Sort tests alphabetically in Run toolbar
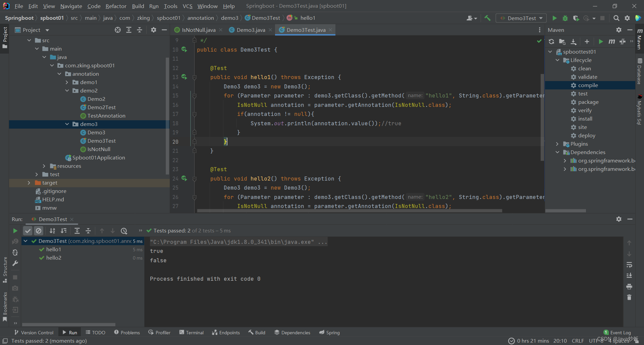This screenshot has width=644, height=345. (x=52, y=231)
